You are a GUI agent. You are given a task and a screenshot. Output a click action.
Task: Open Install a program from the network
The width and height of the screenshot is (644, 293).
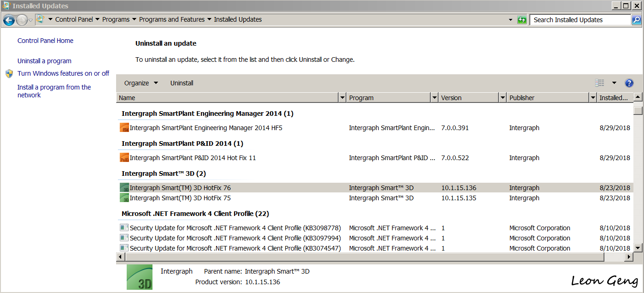click(x=54, y=91)
